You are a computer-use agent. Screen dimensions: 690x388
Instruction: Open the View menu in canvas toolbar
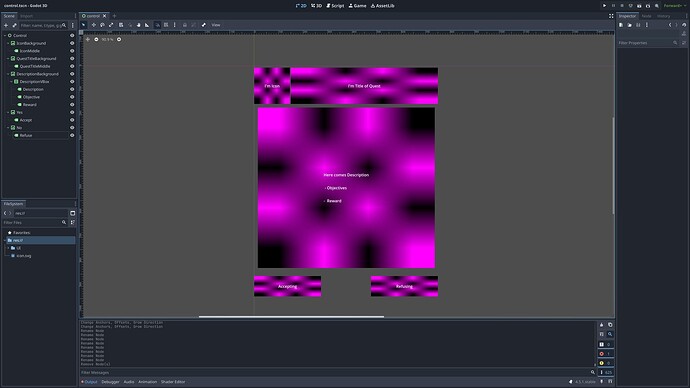216,25
